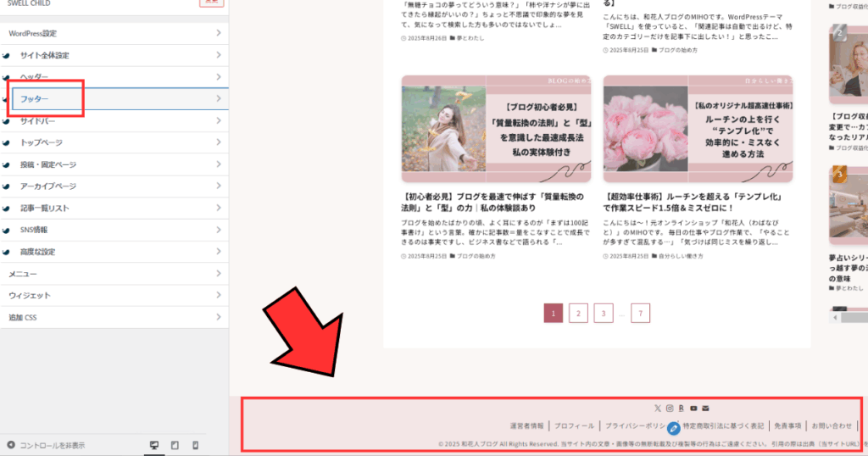Expand the WordPress設定 panel chevron

219,33
